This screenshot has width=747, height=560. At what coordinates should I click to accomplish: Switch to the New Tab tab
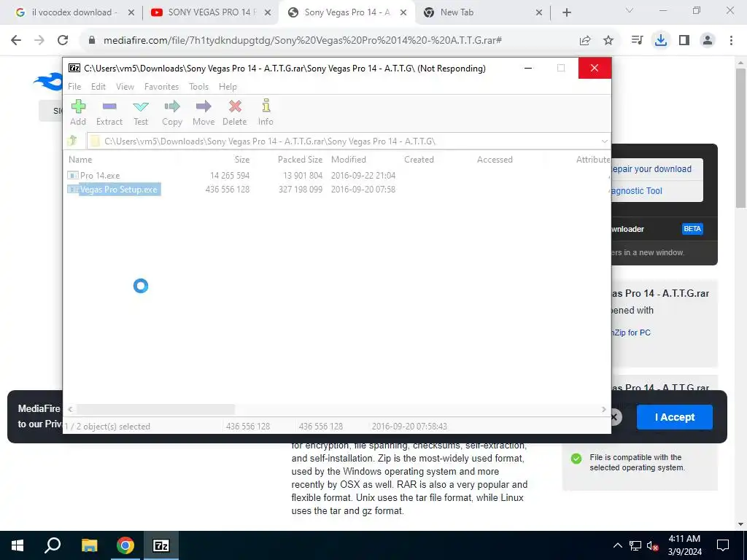coord(481,12)
